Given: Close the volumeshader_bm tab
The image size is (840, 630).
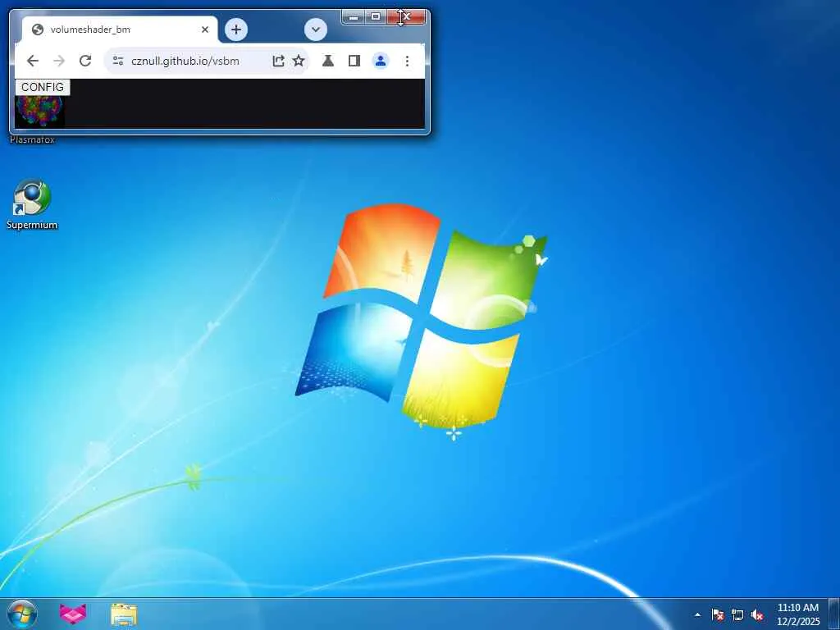Looking at the screenshot, I should (204, 30).
